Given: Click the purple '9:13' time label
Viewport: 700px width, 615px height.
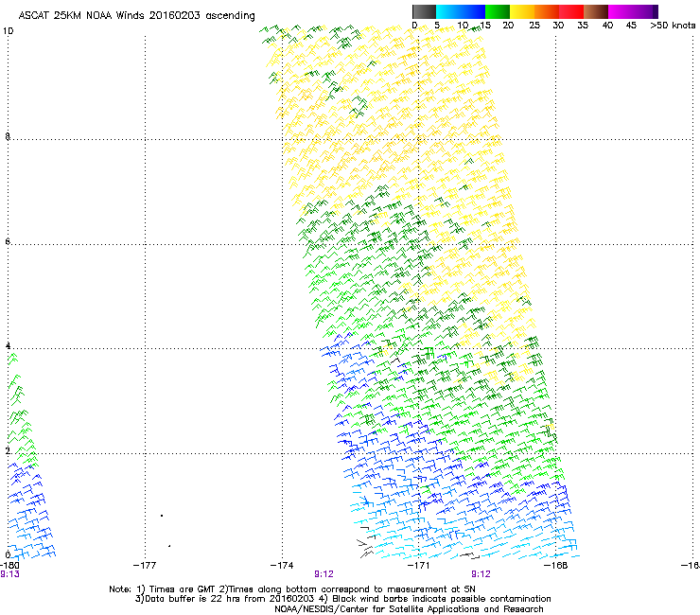Looking at the screenshot, I should pos(9,574).
